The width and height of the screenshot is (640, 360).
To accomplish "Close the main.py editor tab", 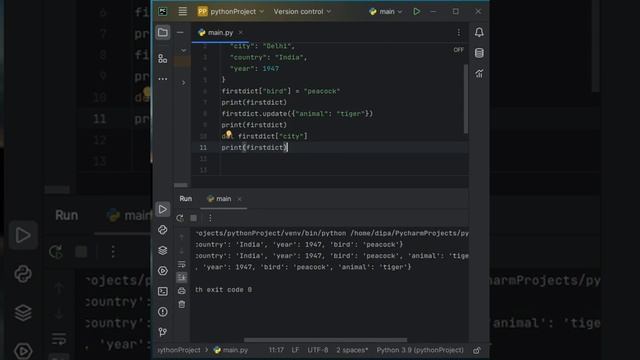I will [x=241, y=32].
